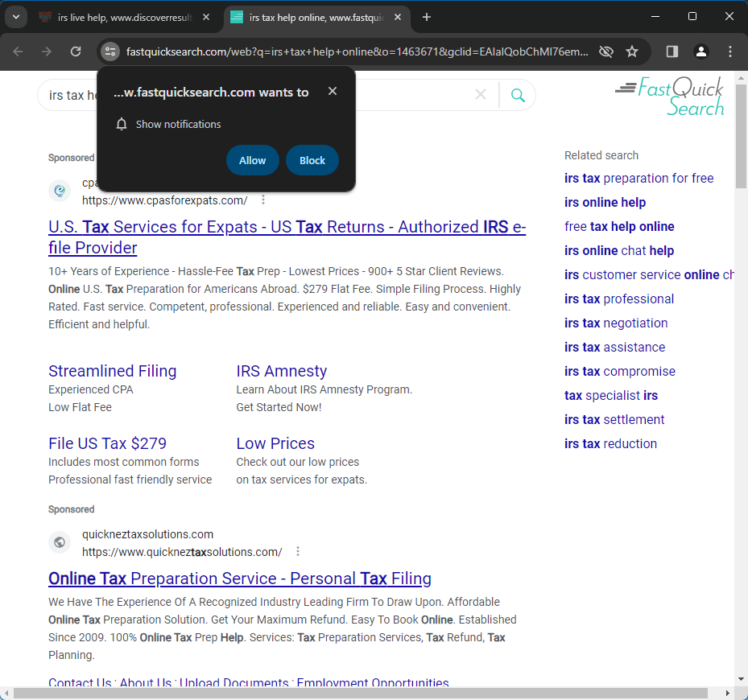Viewport: 748px width, 700px height.
Task: Open the browser side panel icon
Action: (x=672, y=51)
